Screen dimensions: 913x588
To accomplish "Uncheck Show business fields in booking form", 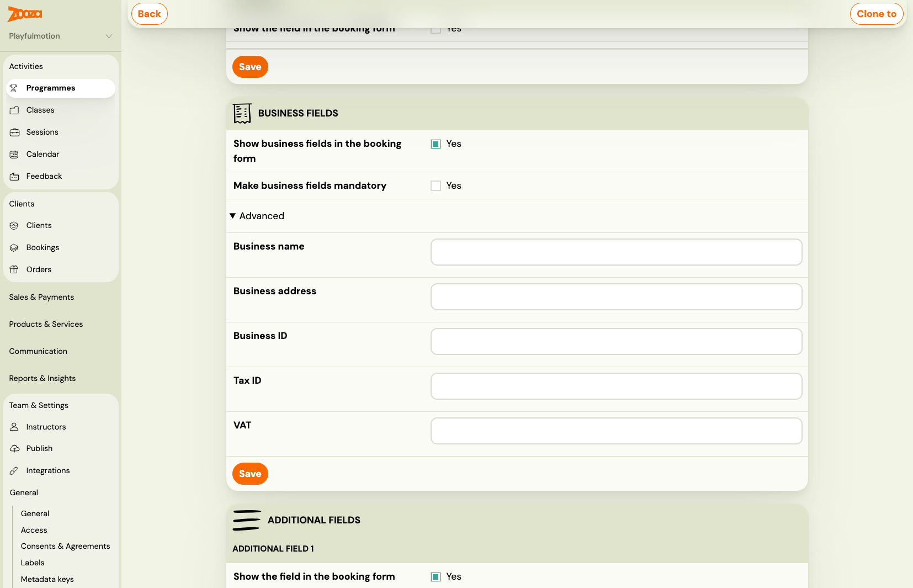I will coord(436,144).
